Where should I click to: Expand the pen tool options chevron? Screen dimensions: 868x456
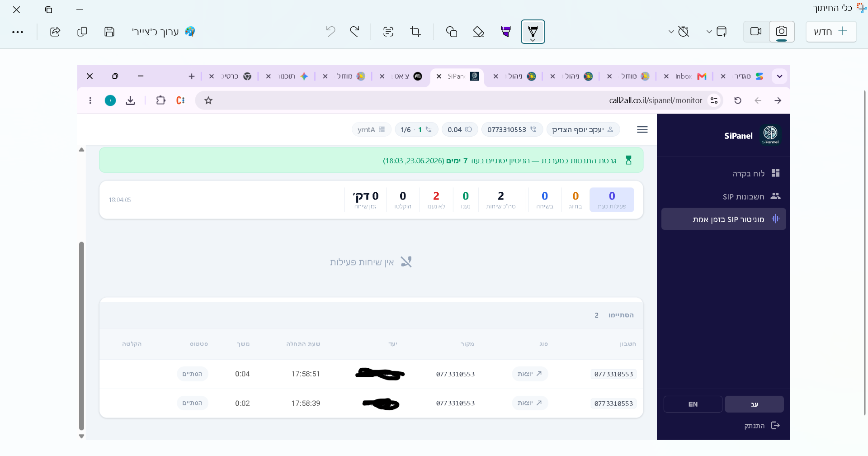(x=533, y=40)
